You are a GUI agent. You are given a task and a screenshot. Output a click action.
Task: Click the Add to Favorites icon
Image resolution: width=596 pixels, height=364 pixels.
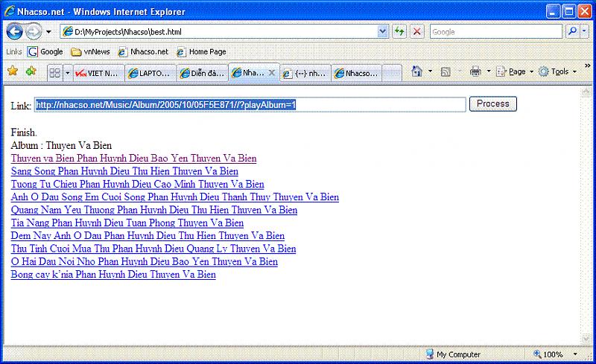pyautogui.click(x=31, y=72)
